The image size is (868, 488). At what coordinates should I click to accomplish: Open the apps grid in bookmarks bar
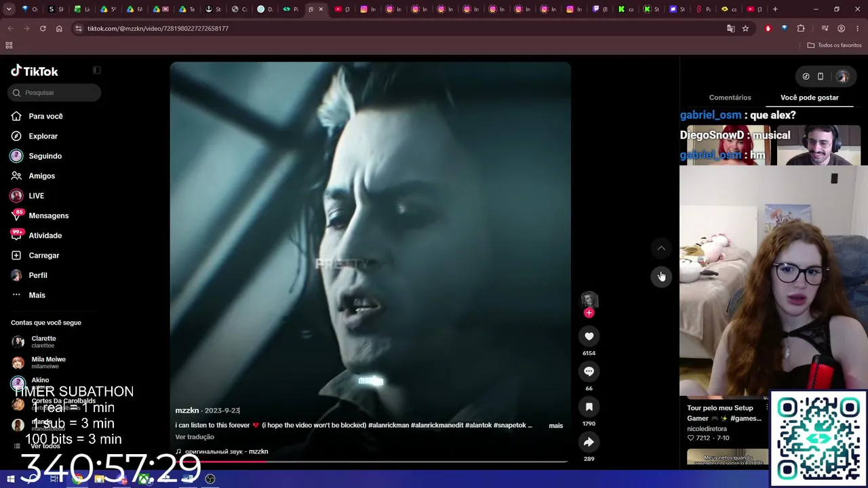(9, 45)
